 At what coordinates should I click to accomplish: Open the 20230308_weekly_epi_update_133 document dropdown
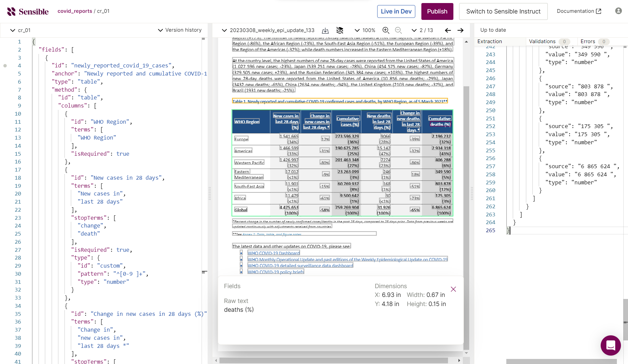coord(268,30)
